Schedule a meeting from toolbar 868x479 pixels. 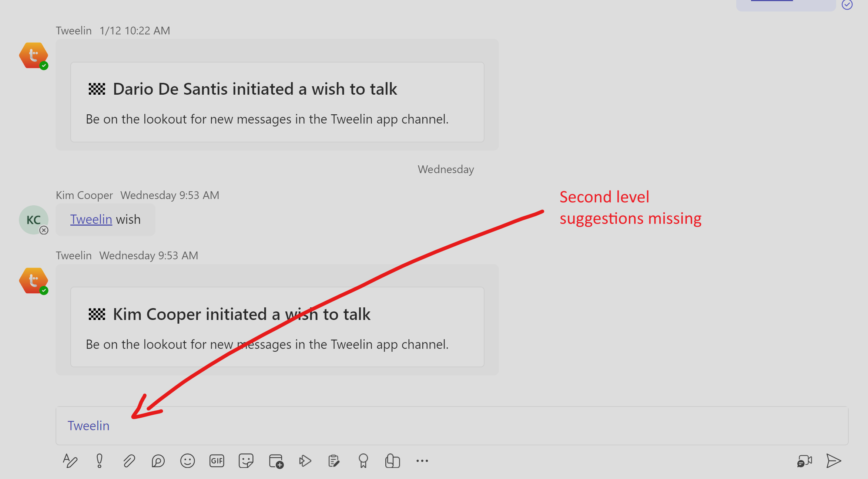click(276, 461)
